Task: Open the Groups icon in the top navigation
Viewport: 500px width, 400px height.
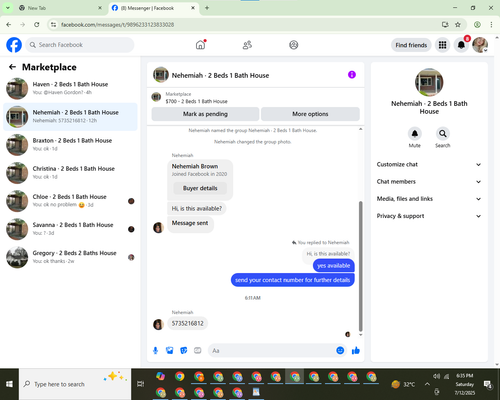Action: tap(293, 45)
